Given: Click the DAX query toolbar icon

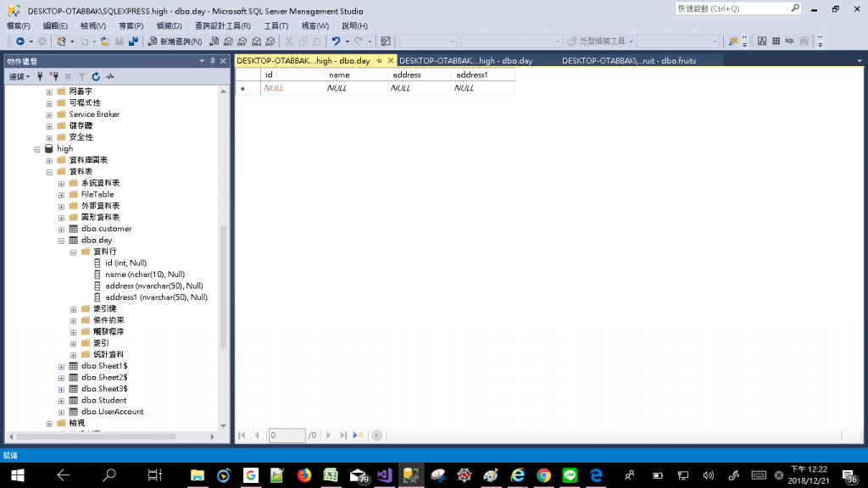Looking at the screenshot, I should click(x=270, y=42).
